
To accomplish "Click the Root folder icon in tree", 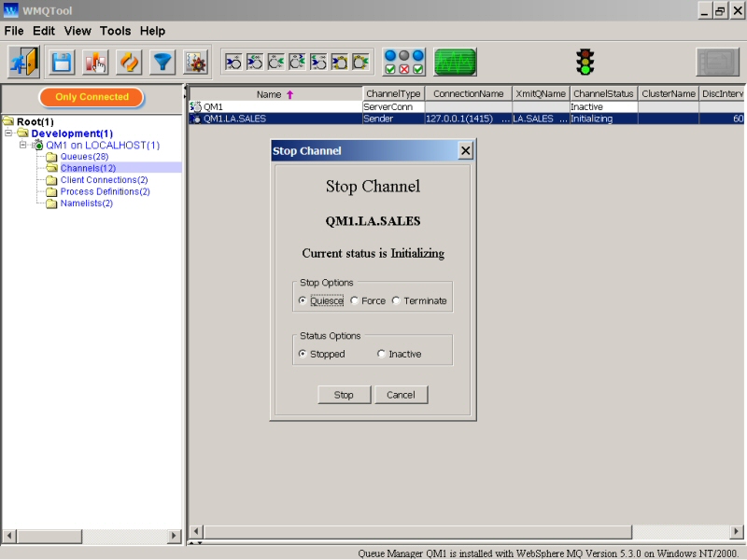I will 8,121.
